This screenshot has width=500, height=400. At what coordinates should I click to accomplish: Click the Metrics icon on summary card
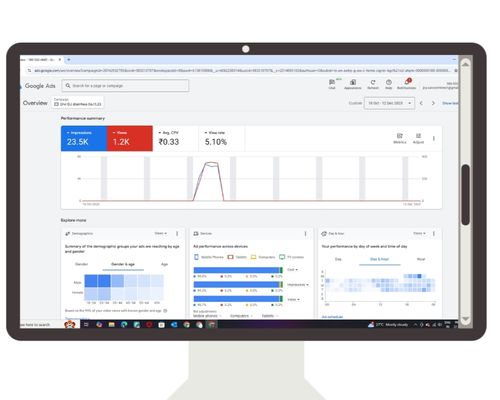click(400, 138)
